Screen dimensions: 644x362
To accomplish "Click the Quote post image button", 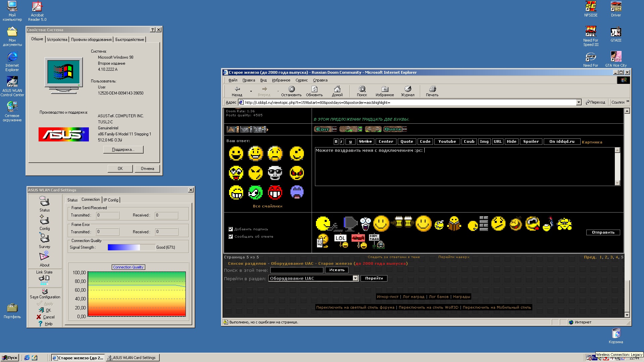I will [x=395, y=129].
